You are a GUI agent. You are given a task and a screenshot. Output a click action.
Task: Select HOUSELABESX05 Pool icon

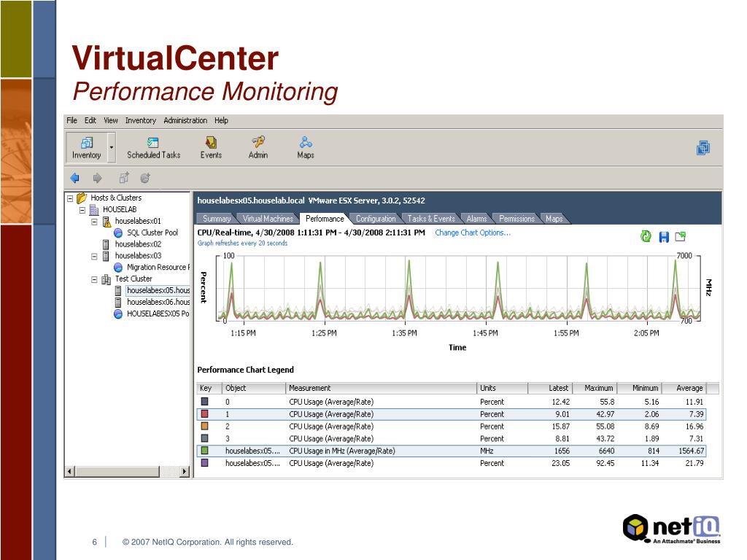[118, 314]
